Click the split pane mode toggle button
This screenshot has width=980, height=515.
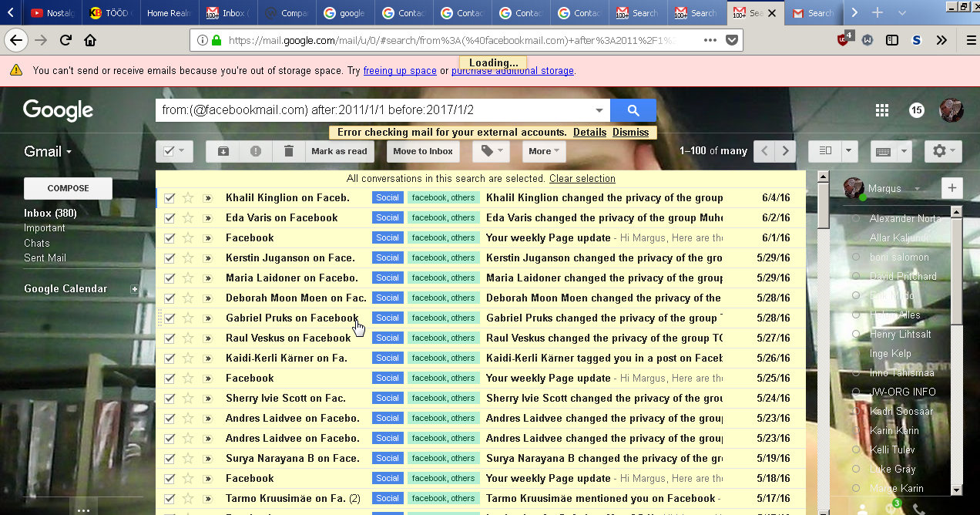(x=824, y=151)
